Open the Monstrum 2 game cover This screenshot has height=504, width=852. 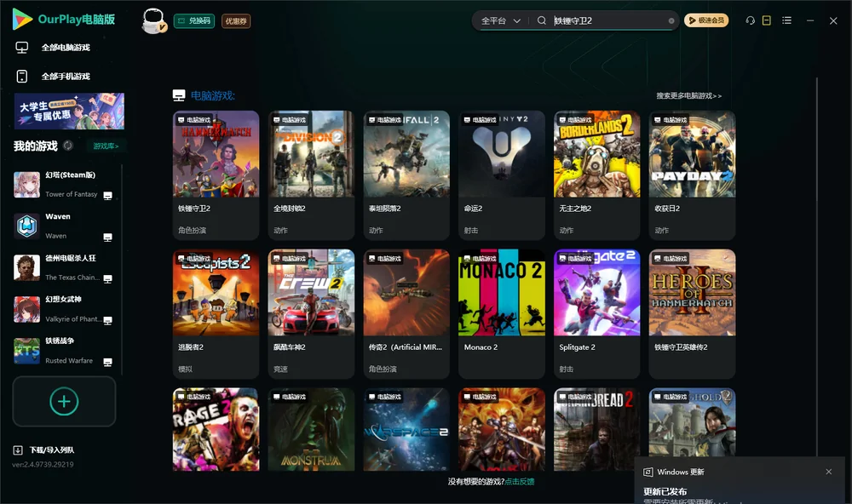point(311,429)
